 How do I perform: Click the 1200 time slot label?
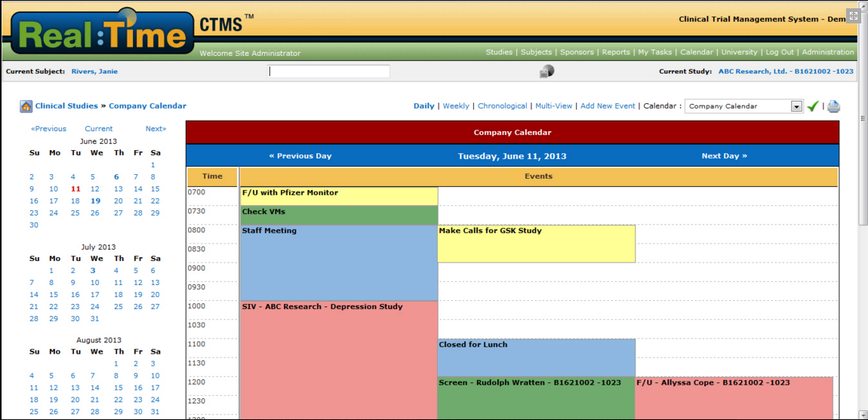click(x=196, y=382)
